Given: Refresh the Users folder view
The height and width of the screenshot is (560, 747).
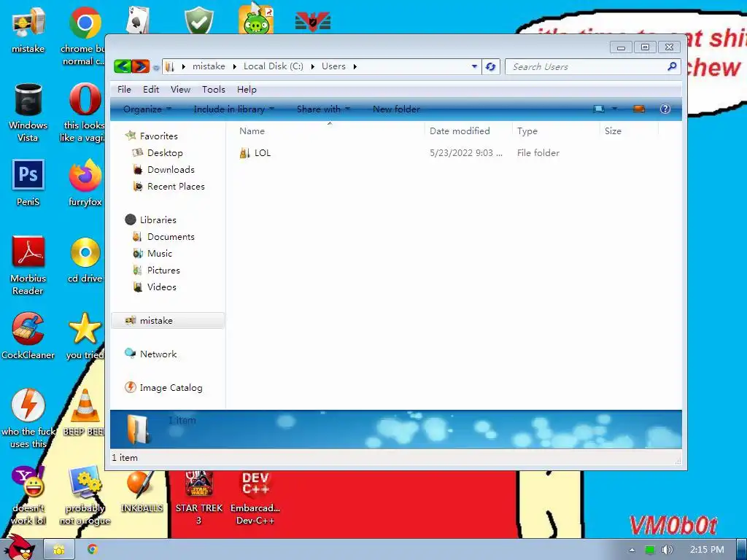Looking at the screenshot, I should (491, 66).
